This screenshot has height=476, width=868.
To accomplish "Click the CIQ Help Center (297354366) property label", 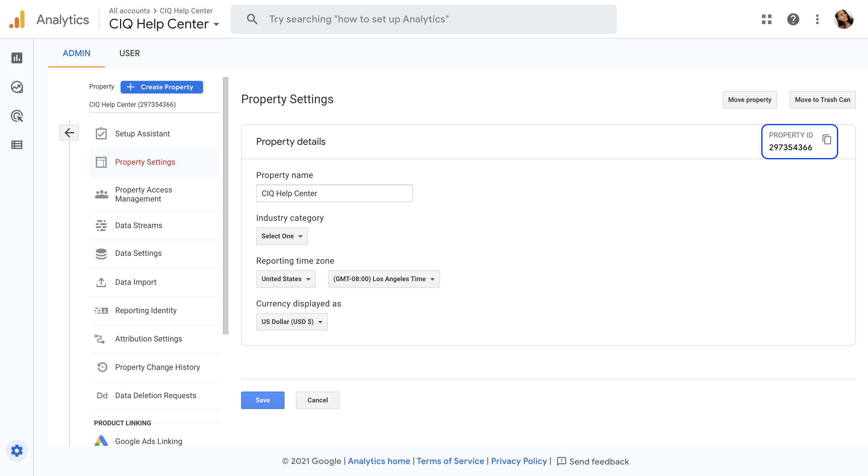I will (132, 105).
